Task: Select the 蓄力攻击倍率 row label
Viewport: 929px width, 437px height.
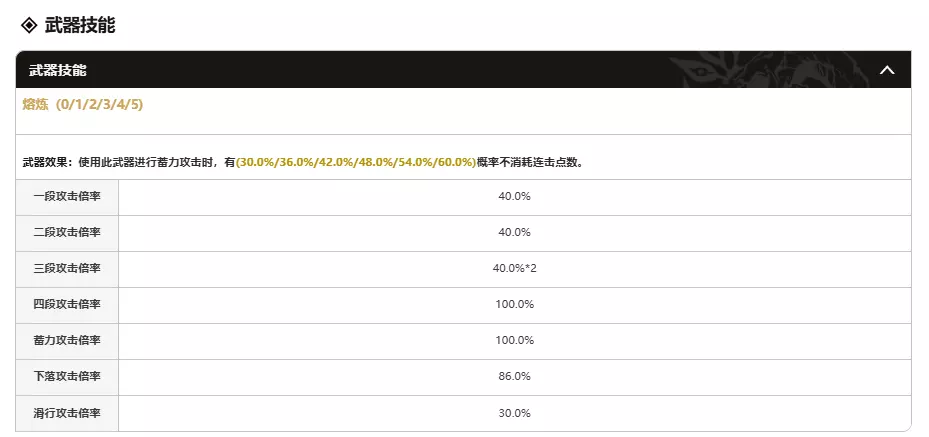Action: click(x=67, y=341)
